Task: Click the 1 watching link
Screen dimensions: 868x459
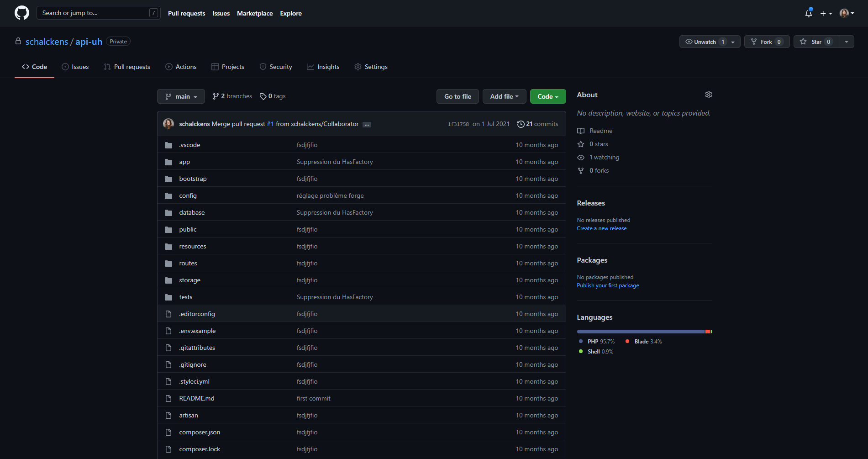Action: point(604,157)
